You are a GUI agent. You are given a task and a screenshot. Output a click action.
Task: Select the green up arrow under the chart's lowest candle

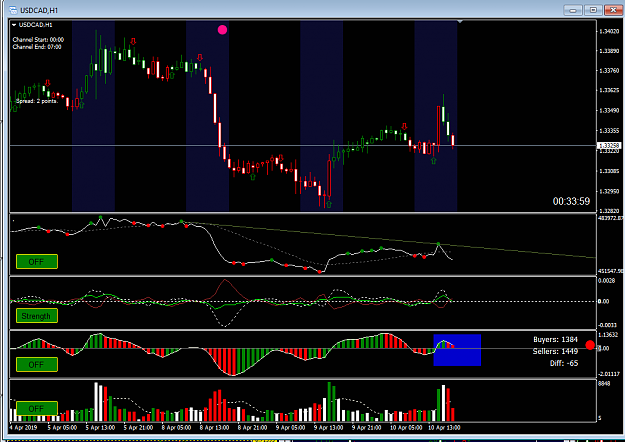point(329,204)
